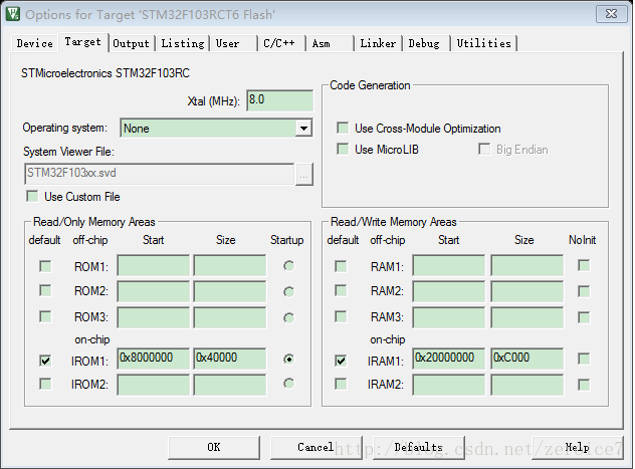
Task: Click the IROM1 Size field 0x40000
Action: click(x=230, y=358)
